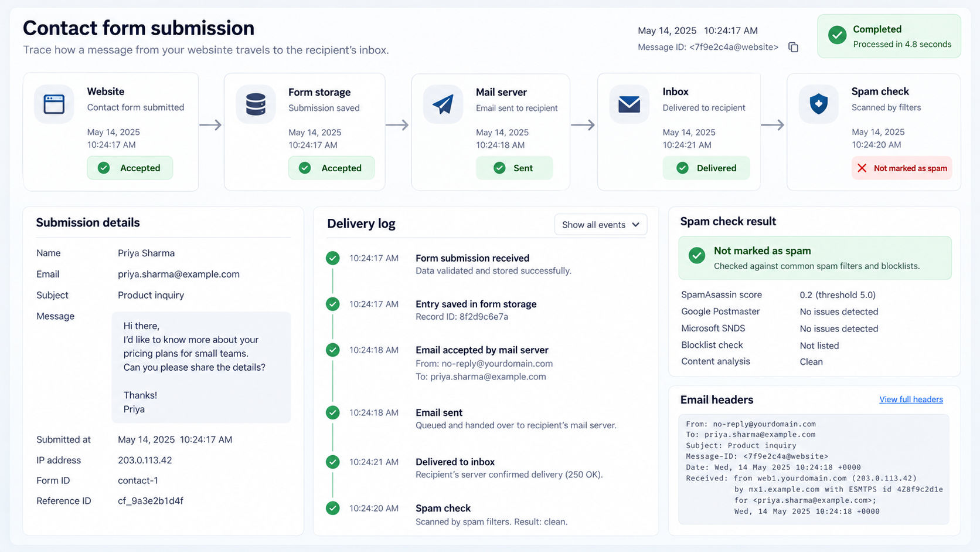Click the IP address value 203.0.113.42

coord(145,460)
